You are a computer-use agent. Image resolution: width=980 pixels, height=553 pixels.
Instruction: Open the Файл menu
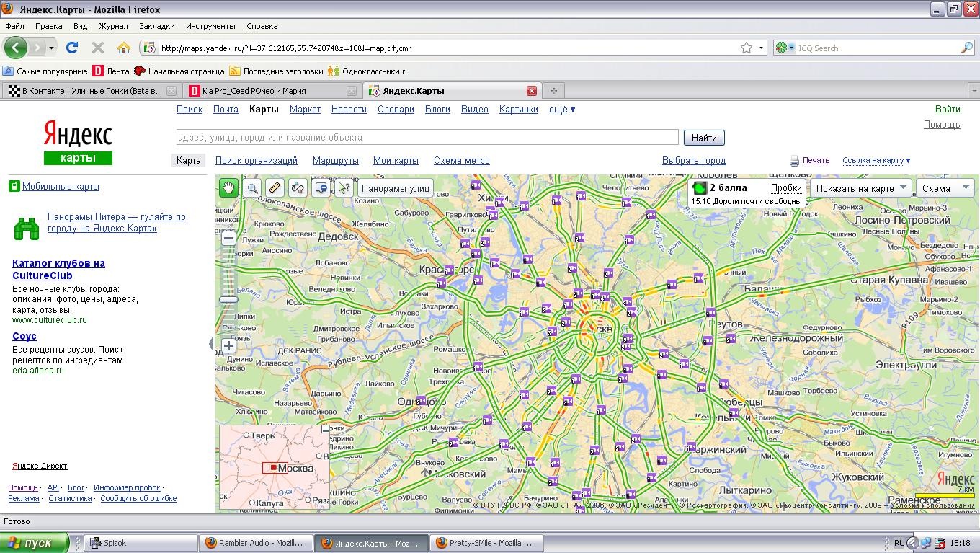(14, 26)
